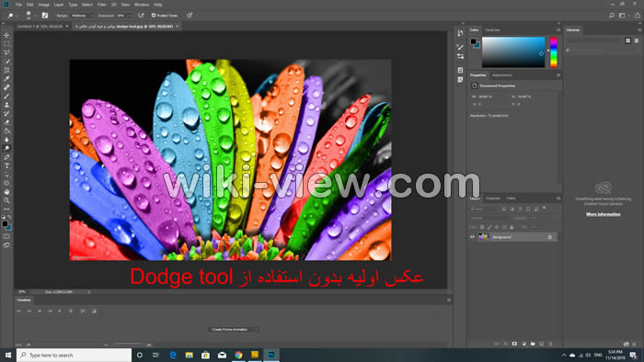Delete layer trash button
644x362 pixels.
click(551, 344)
